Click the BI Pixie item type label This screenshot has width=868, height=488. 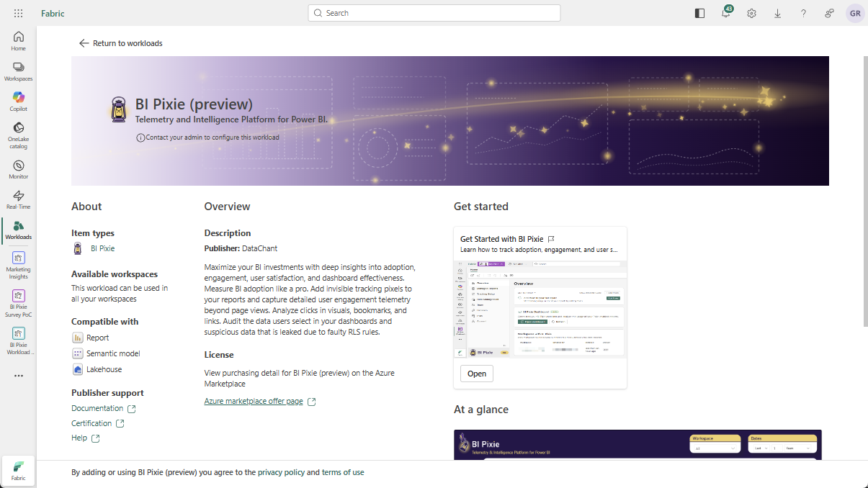tap(102, 248)
